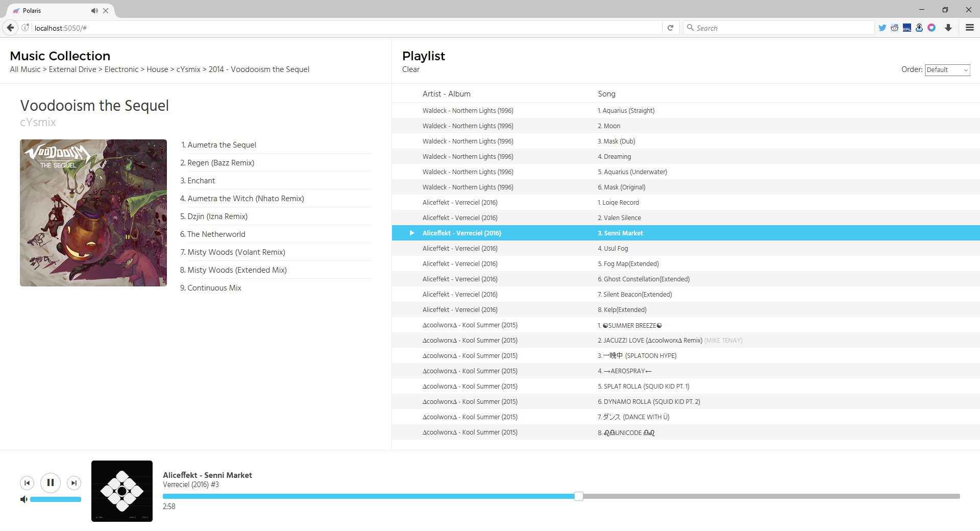Close the Polaris browser tab

point(106,10)
